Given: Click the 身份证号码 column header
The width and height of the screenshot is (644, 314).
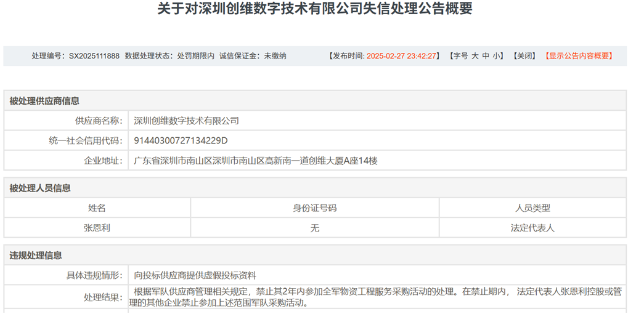Looking at the screenshot, I should 315,208.
